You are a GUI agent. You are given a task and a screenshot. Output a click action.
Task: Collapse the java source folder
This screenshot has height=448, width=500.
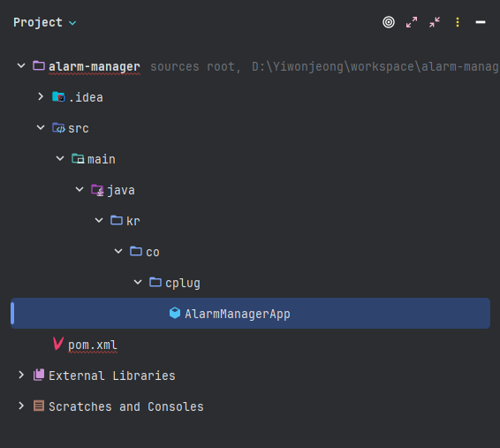click(x=80, y=189)
